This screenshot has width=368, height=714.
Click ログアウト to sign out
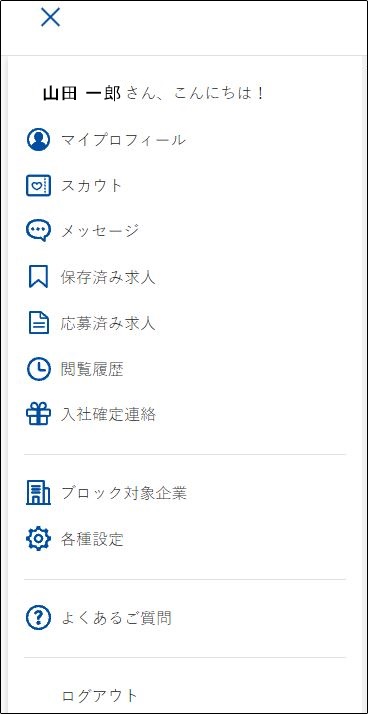point(99,695)
